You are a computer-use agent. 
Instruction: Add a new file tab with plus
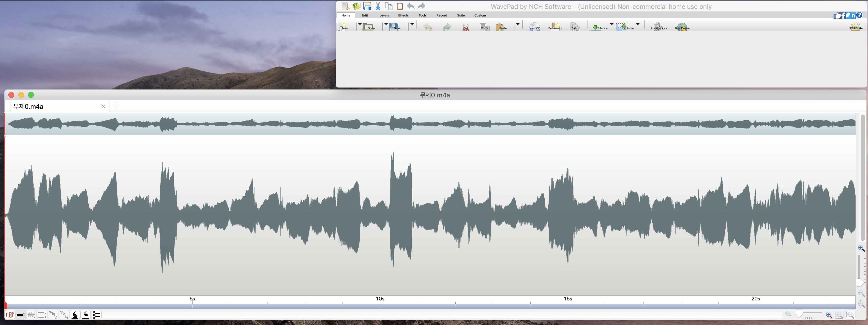click(x=116, y=106)
